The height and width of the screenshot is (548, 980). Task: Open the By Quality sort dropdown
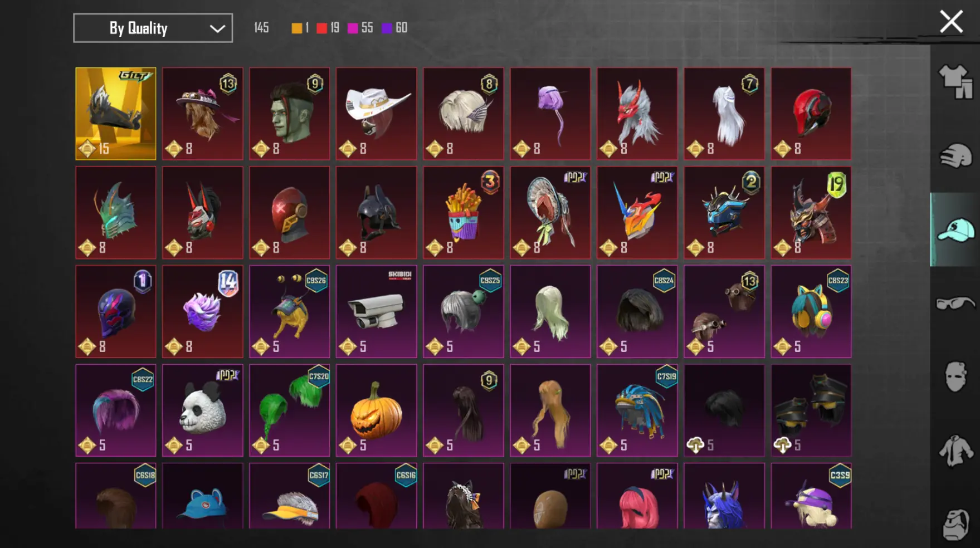[153, 28]
